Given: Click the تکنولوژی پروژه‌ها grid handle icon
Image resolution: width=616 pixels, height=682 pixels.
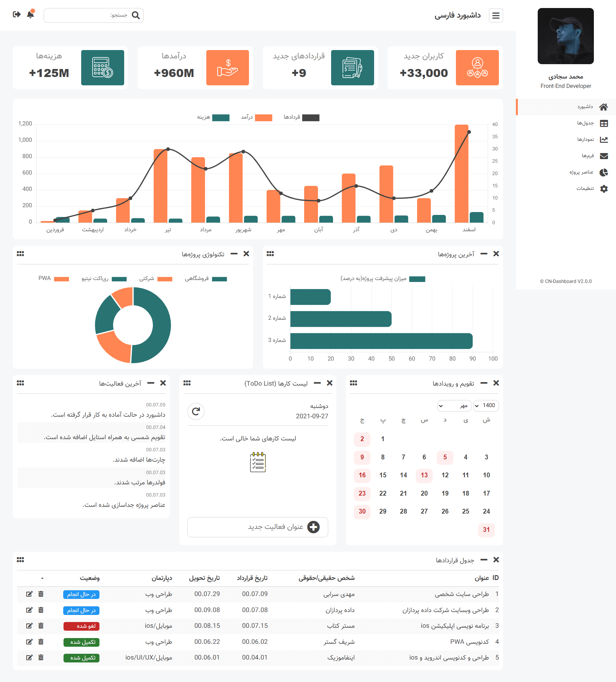Looking at the screenshot, I should coord(20,254).
